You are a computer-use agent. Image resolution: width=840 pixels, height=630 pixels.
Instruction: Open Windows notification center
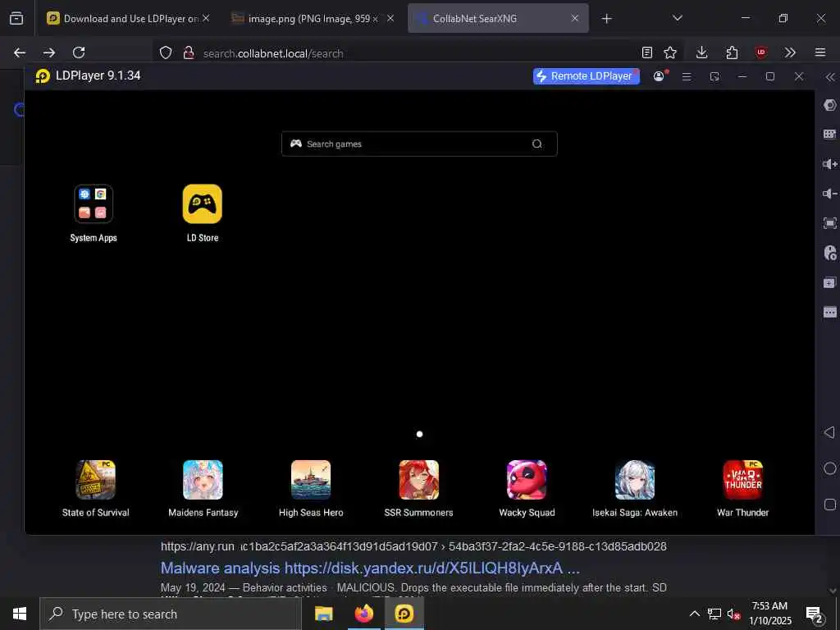coord(815,614)
